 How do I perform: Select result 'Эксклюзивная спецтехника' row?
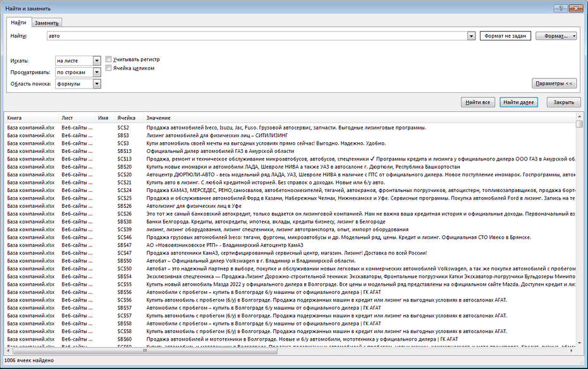point(290,277)
